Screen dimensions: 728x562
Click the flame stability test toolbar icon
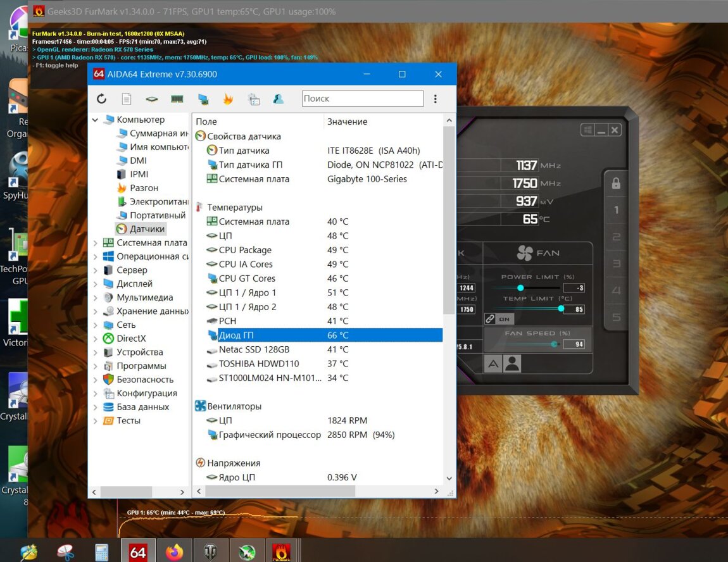tap(228, 99)
